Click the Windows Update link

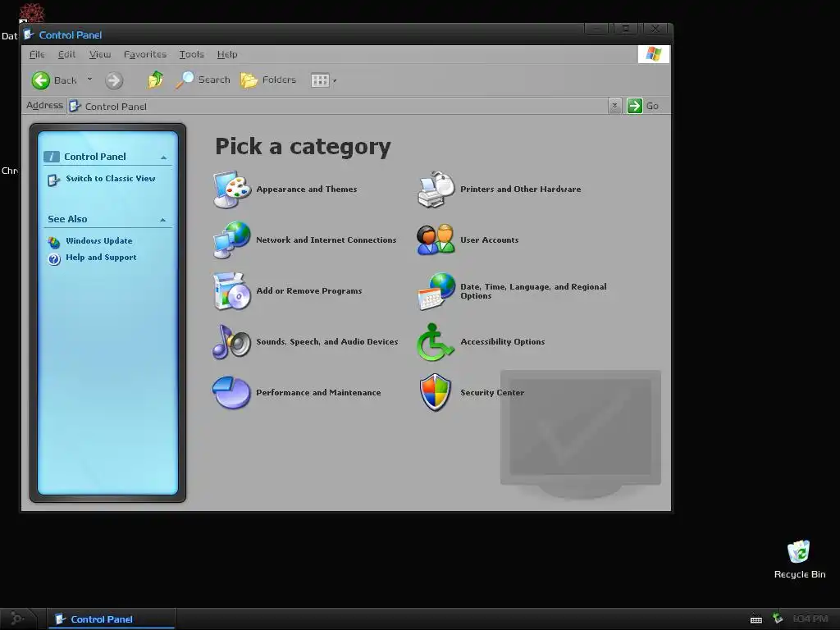click(x=99, y=240)
